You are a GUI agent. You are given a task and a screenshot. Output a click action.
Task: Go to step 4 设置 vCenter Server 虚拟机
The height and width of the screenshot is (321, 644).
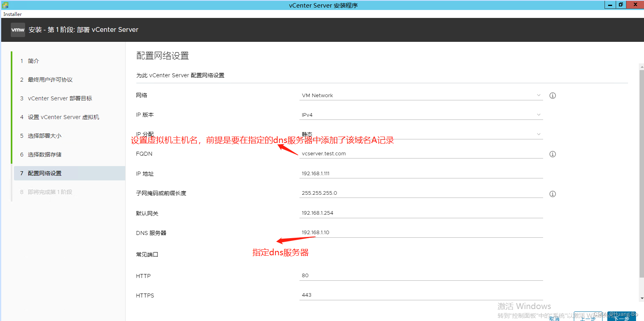[x=69, y=117]
